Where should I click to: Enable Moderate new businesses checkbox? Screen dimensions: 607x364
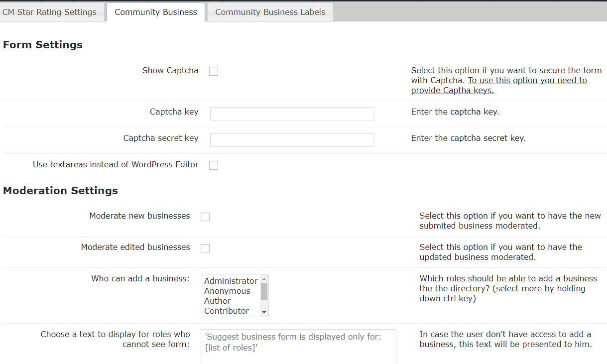(205, 217)
